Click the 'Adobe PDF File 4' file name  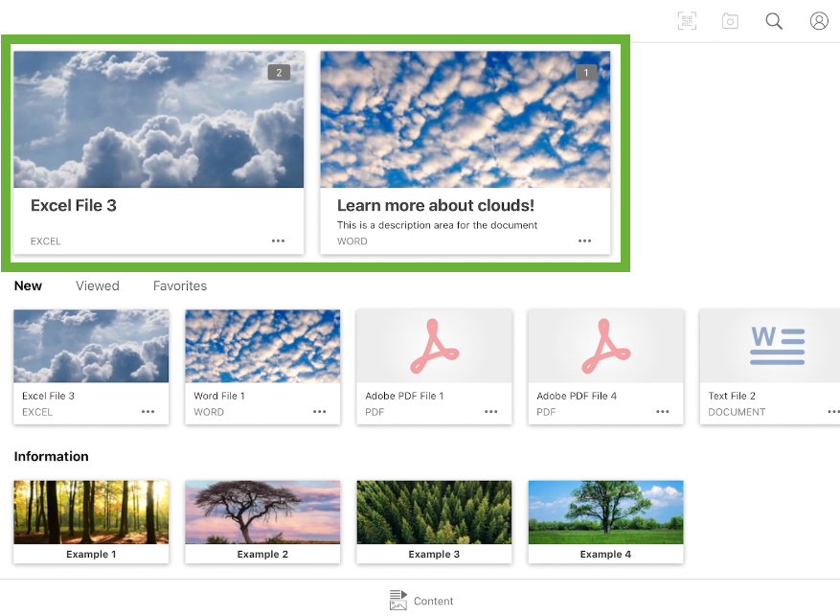point(577,396)
